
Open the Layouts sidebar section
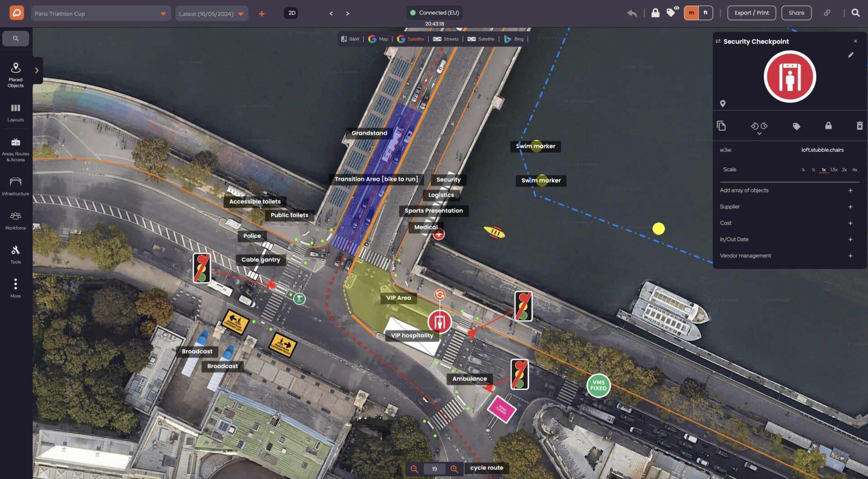click(x=15, y=113)
